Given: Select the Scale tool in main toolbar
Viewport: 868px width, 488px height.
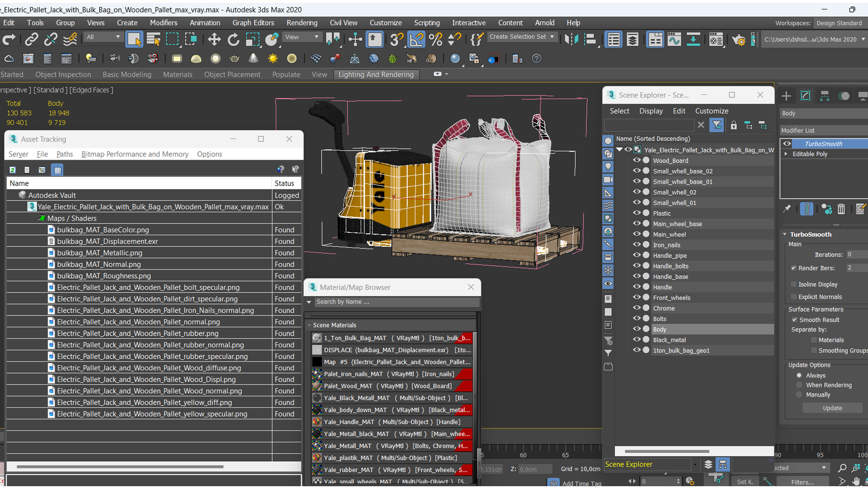Looking at the screenshot, I should [252, 40].
